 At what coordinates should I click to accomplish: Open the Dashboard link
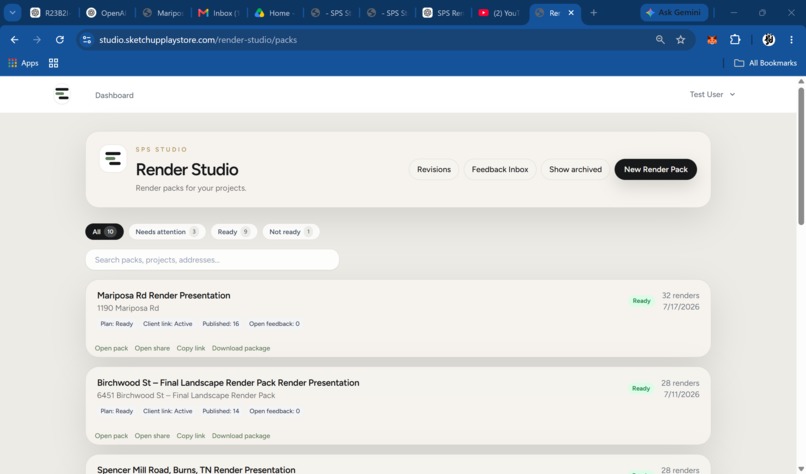tap(114, 95)
